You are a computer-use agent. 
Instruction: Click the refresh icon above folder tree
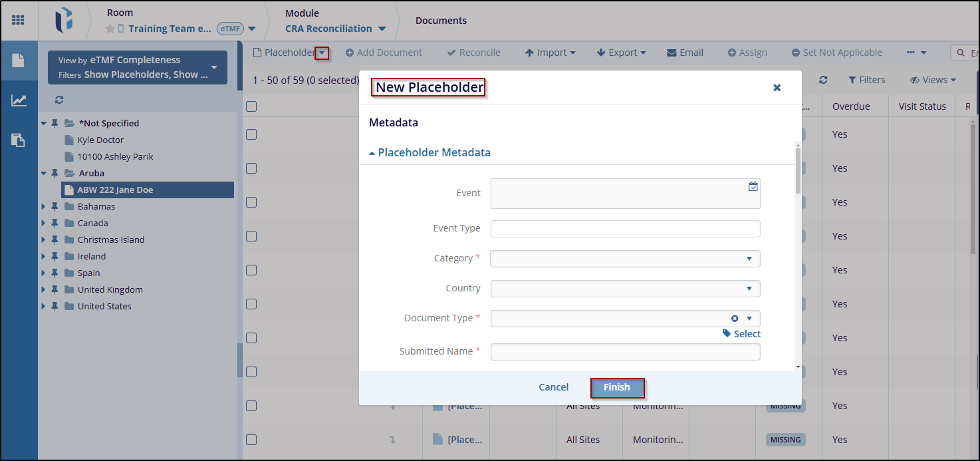(x=59, y=100)
